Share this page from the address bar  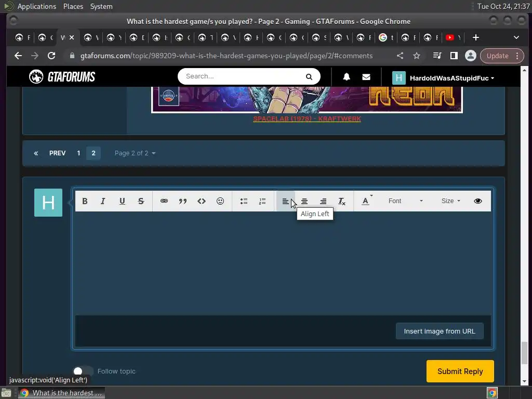tap(400, 56)
